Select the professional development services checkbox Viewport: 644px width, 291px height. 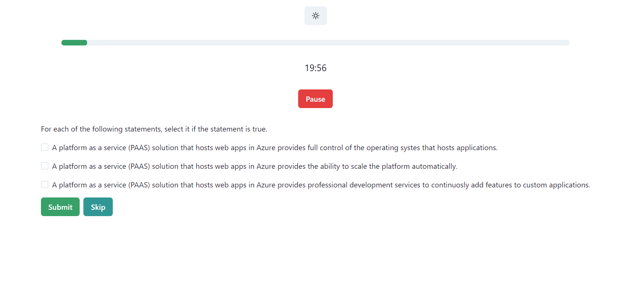pyautogui.click(x=45, y=184)
